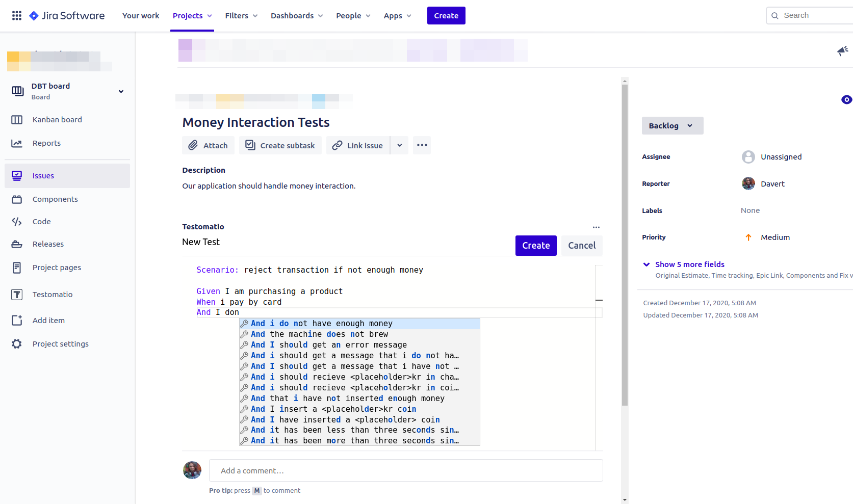Image resolution: width=853 pixels, height=504 pixels.
Task: Click in the Add a comment field
Action: point(406,470)
